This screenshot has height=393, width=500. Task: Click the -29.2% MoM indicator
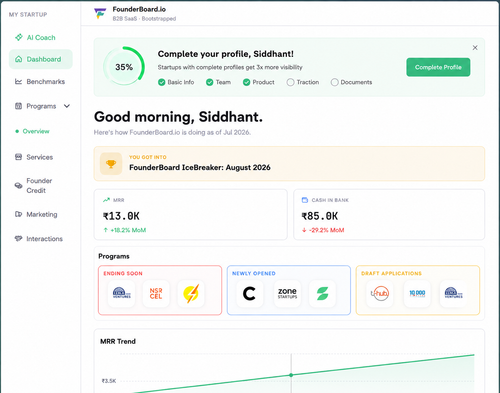(x=323, y=230)
